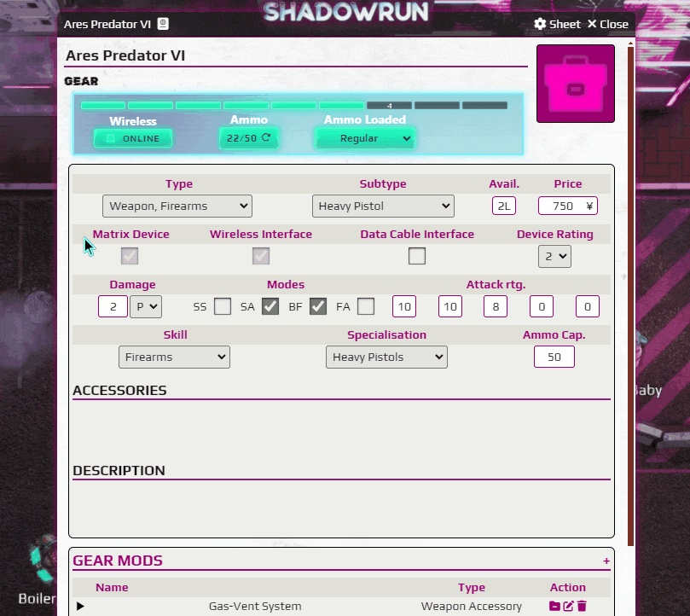Click the Weapon Accessory type cell
This screenshot has width=690, height=616.
pyautogui.click(x=472, y=607)
